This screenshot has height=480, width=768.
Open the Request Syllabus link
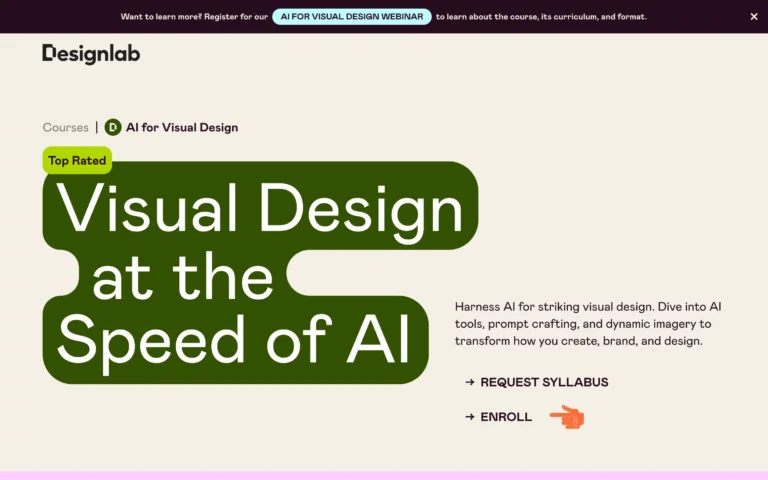coord(544,382)
